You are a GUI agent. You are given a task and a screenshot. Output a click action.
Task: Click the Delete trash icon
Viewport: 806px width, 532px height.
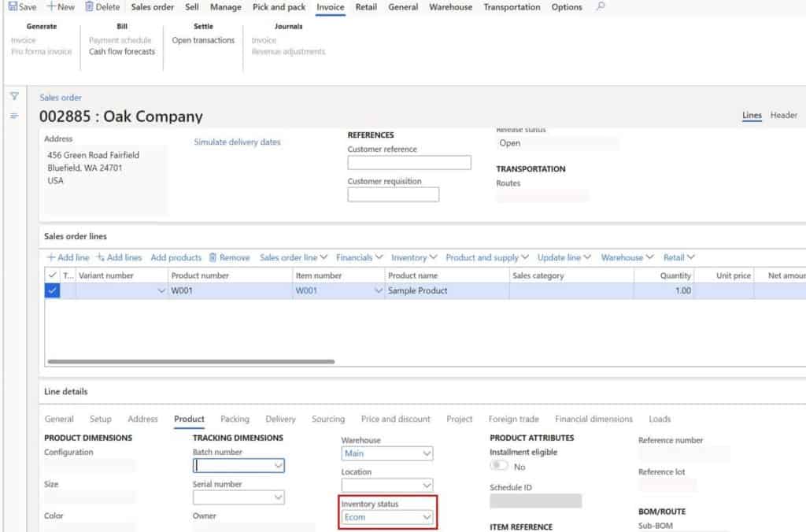click(89, 7)
